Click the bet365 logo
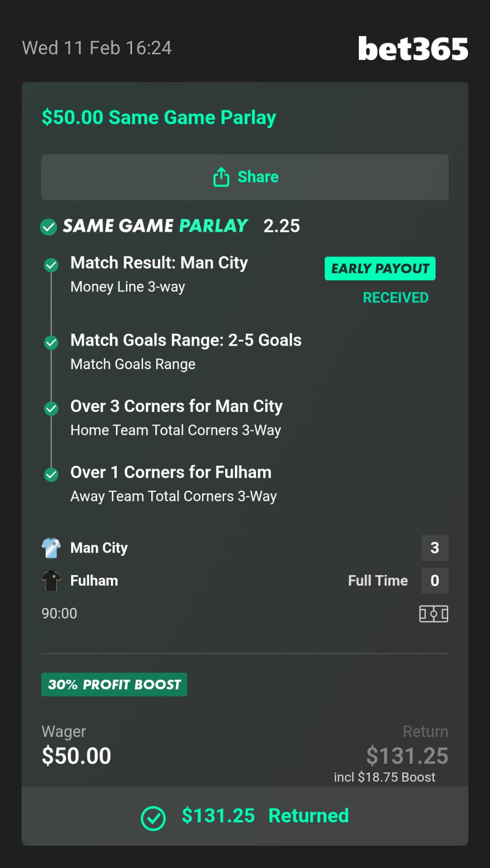This screenshot has height=868, width=490. pos(413,48)
